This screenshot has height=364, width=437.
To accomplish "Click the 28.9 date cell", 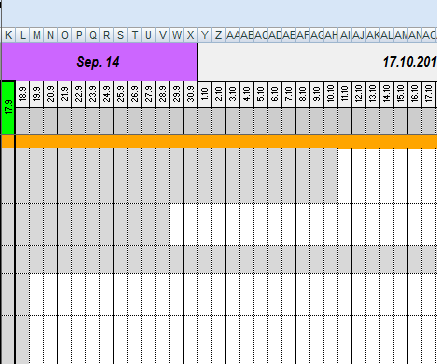I will click(163, 94).
